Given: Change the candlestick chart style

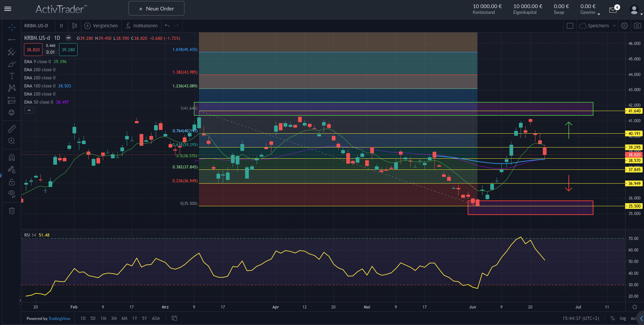Looking at the screenshot, I should point(75,26).
